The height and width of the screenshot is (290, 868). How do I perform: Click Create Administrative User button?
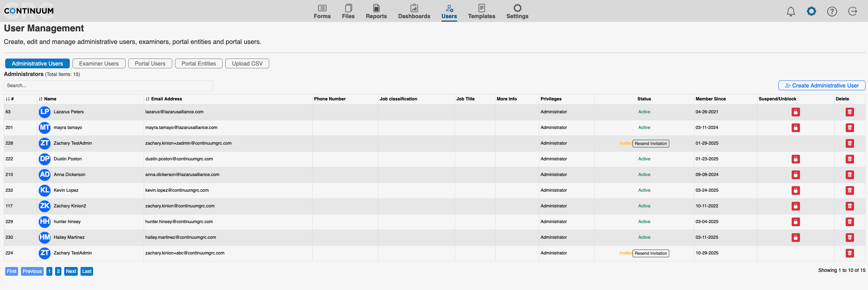point(822,85)
